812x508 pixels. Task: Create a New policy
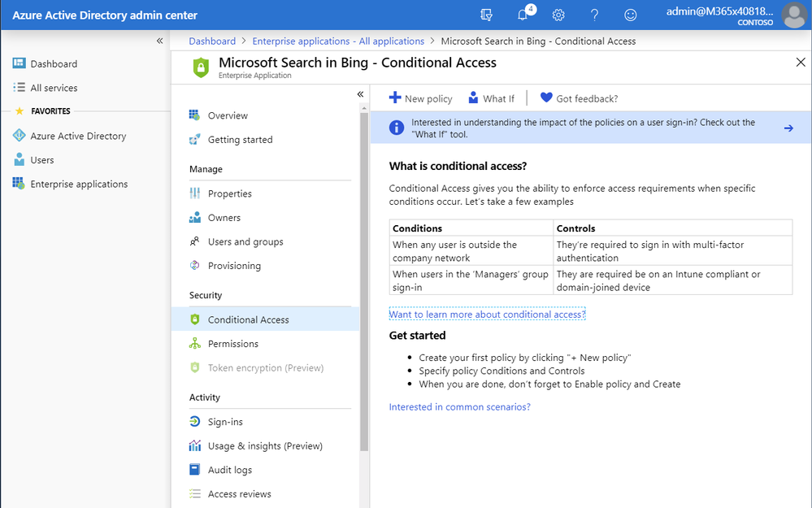point(420,98)
